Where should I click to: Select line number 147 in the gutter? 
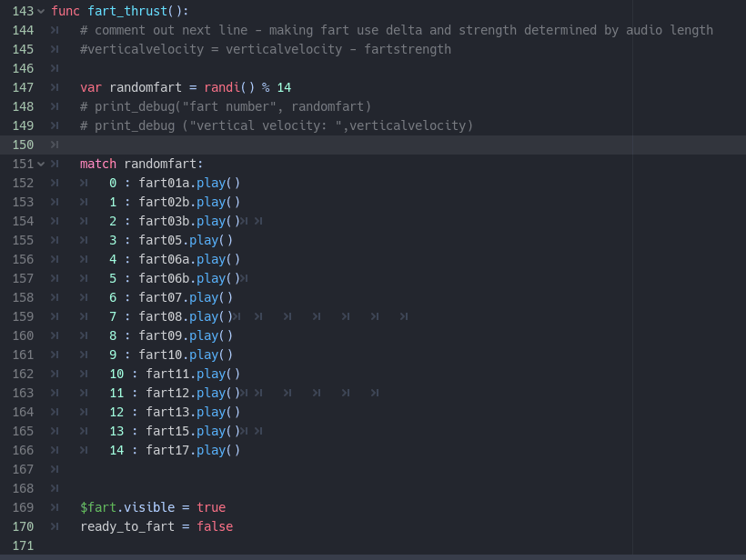23,87
